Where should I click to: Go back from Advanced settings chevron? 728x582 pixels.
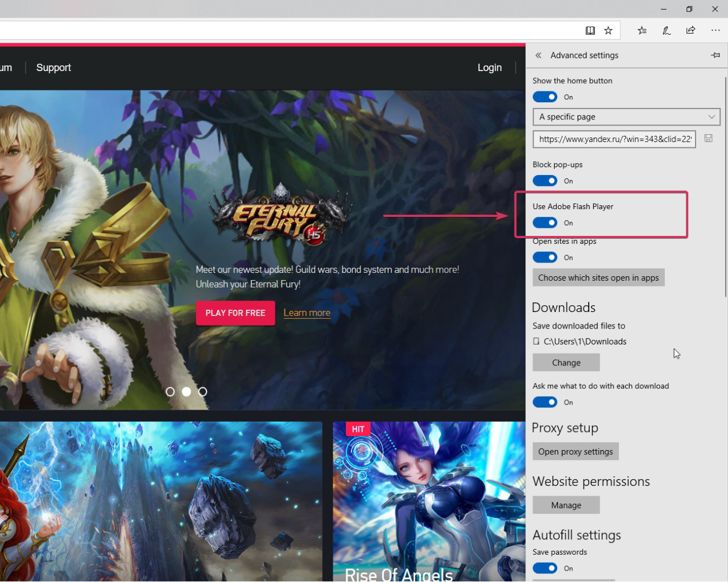click(538, 55)
